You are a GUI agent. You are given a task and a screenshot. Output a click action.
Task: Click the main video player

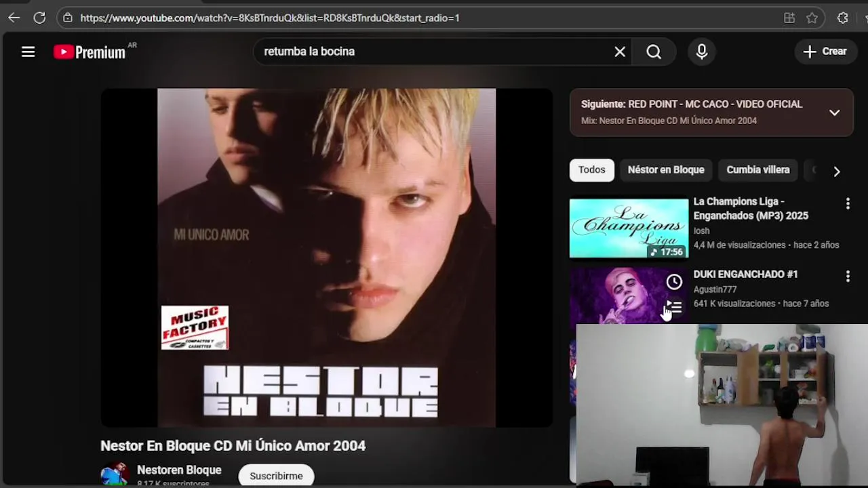[326, 258]
